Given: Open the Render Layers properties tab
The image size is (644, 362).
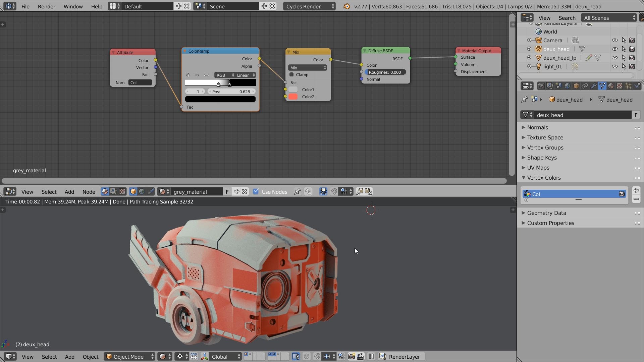Looking at the screenshot, I should (550, 86).
